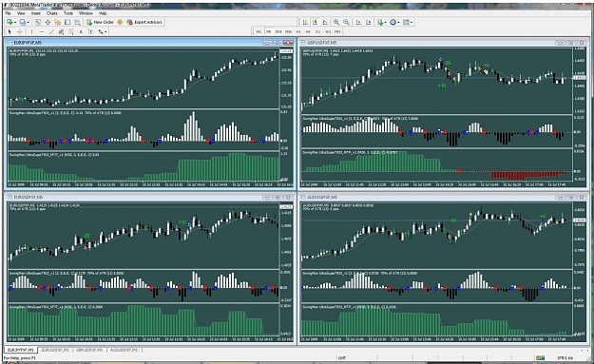Switch to the EURUSDFXF,M5 chart tab
The height and width of the screenshot is (364, 594).
click(x=55, y=350)
